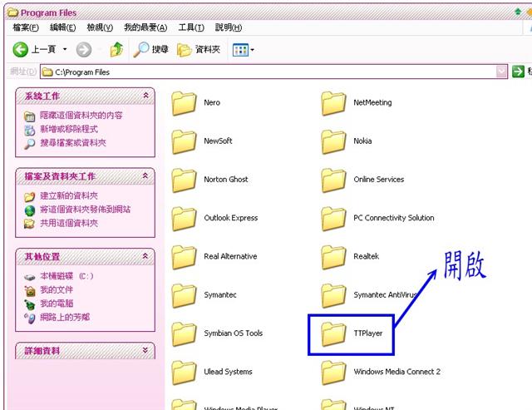Viewport: 532px width, 410px height.
Task: Select the NewSoft folder icon
Action: click(184, 141)
